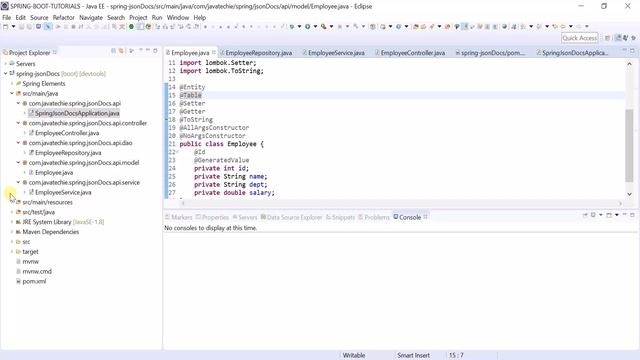Click the editor horizontal scrollbar

tap(401, 203)
